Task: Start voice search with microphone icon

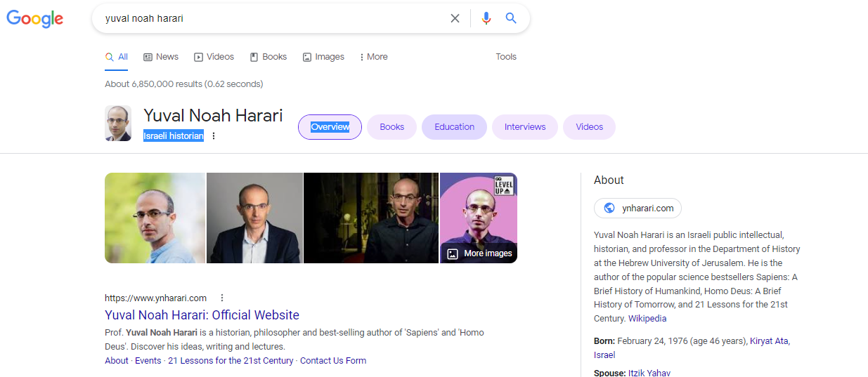Action: click(486, 18)
